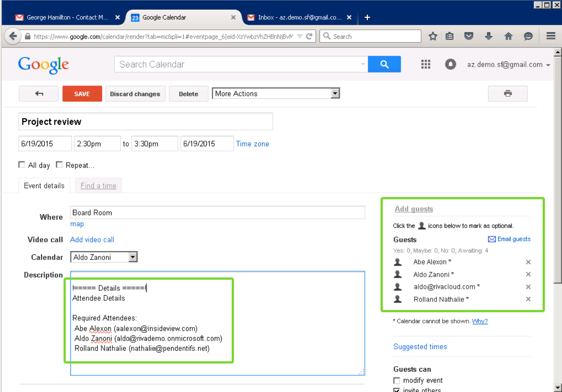Switch to Inbox Gmail browser tab
Image resolution: width=562 pixels, height=392 pixels.
coord(299,17)
